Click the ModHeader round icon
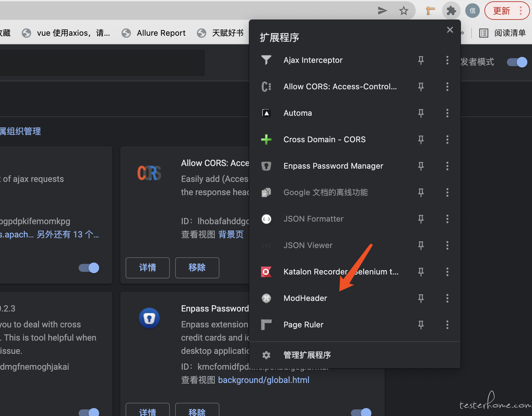The height and width of the screenshot is (416, 532). pyautogui.click(x=266, y=298)
